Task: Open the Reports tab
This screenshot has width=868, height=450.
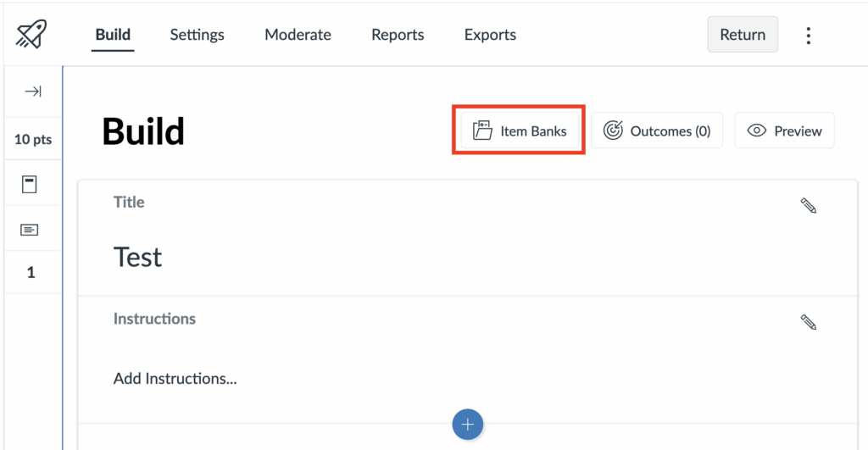Action: [398, 35]
